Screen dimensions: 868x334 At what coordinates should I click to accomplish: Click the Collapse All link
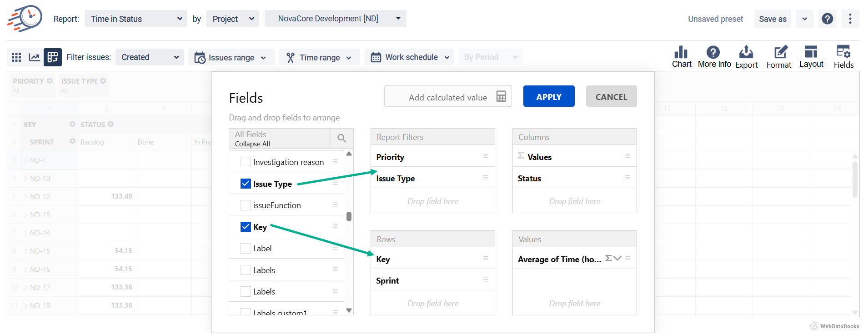[x=252, y=144]
